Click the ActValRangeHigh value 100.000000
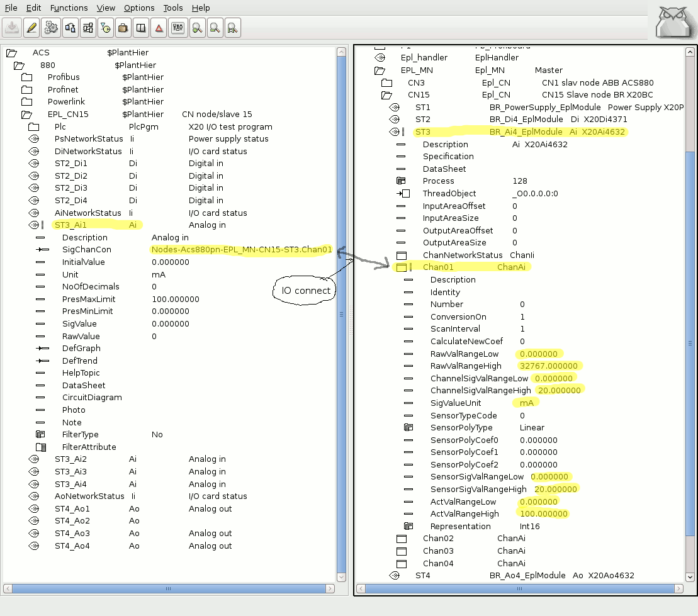Viewport: 698px width, 616px height. coord(544,513)
